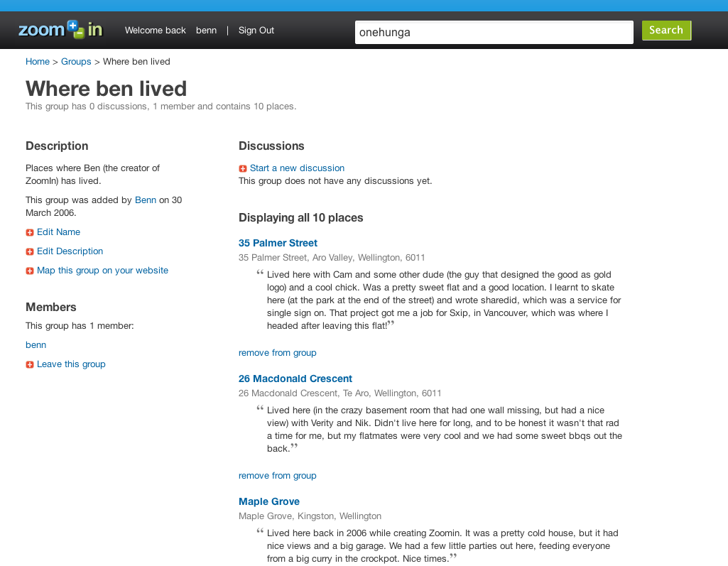Open Map this group on your website
This screenshot has height=566, width=728.
pyautogui.click(x=102, y=271)
